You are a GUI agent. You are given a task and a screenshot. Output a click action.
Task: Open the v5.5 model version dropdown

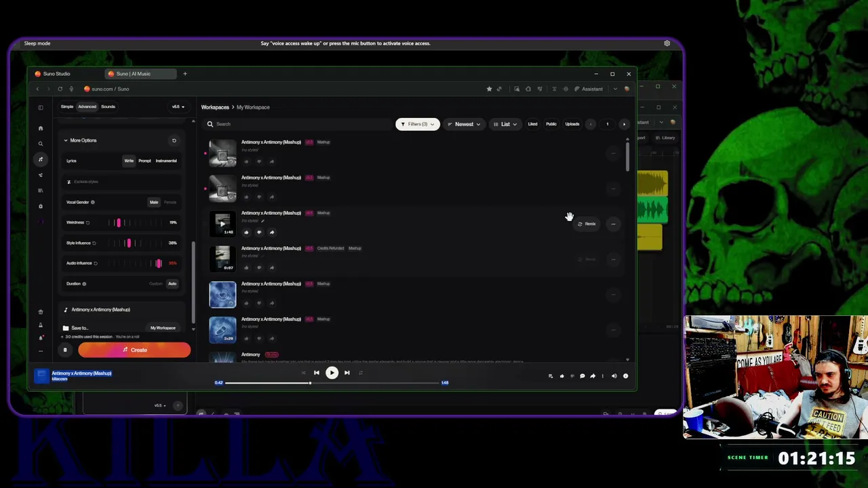[178, 106]
